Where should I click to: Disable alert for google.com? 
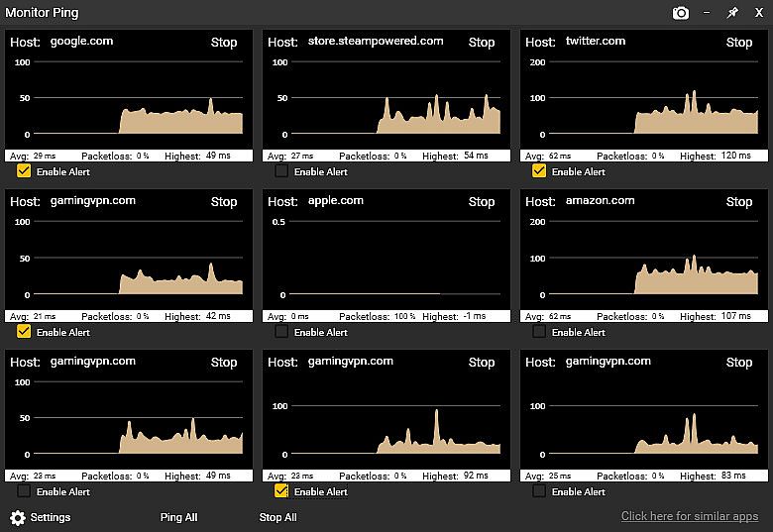[x=24, y=171]
